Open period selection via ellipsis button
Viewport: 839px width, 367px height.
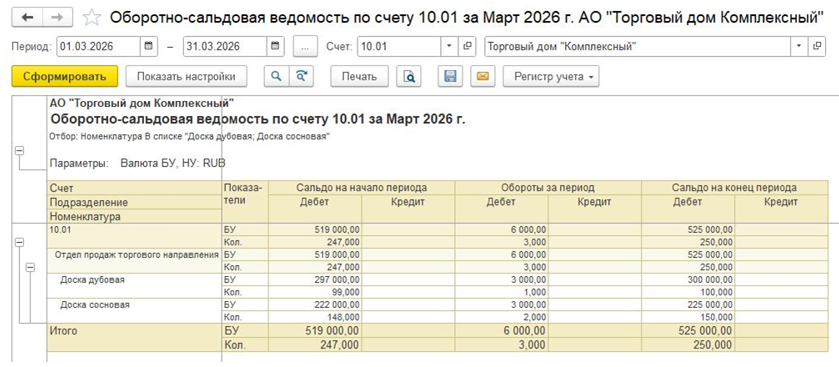(x=306, y=46)
